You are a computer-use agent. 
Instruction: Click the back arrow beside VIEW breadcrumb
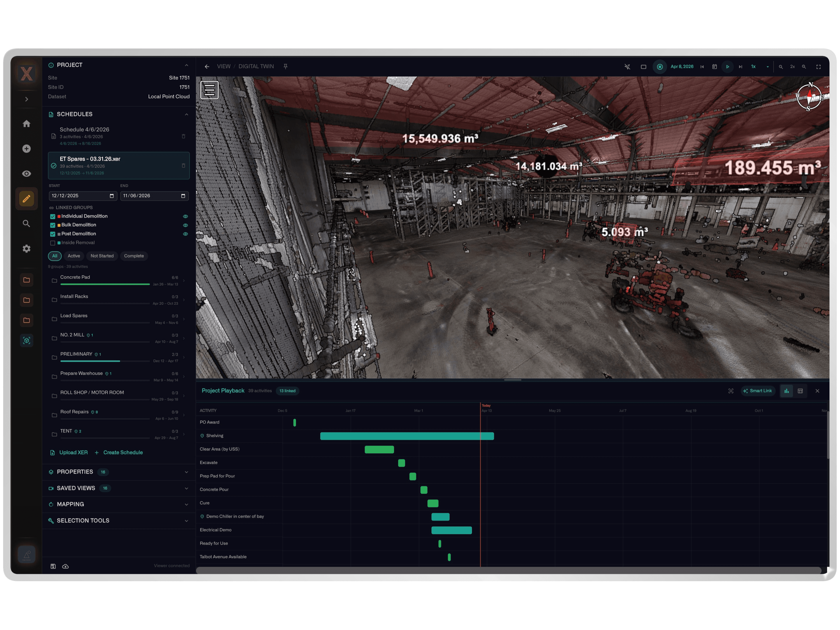207,66
